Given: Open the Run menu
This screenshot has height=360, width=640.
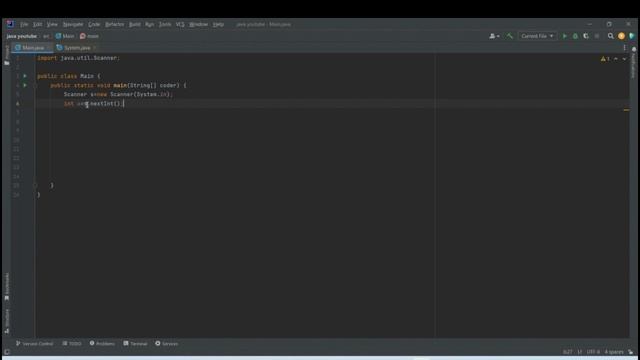Looking at the screenshot, I should click(x=149, y=24).
